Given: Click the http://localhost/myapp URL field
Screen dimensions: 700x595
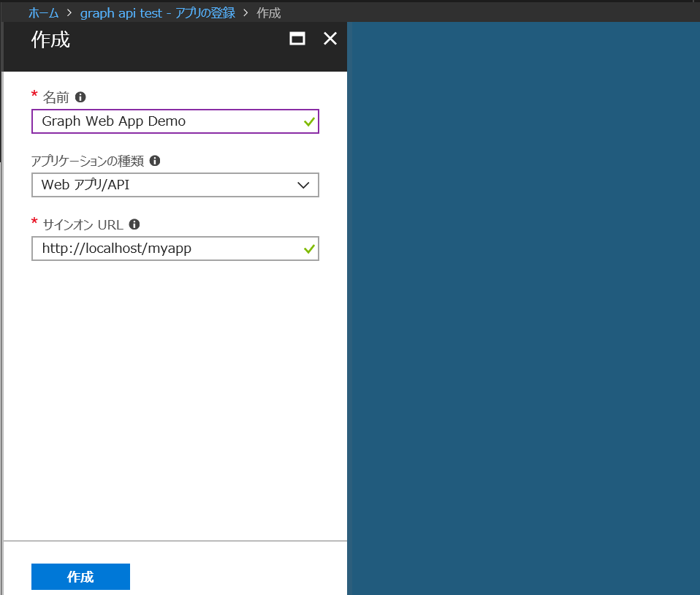Looking at the screenshot, I should (x=146, y=249).
